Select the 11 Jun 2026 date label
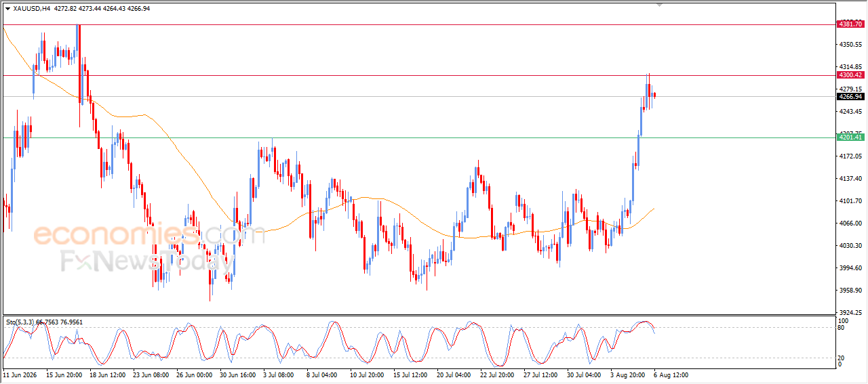The width and height of the screenshot is (868, 384). (x=20, y=375)
